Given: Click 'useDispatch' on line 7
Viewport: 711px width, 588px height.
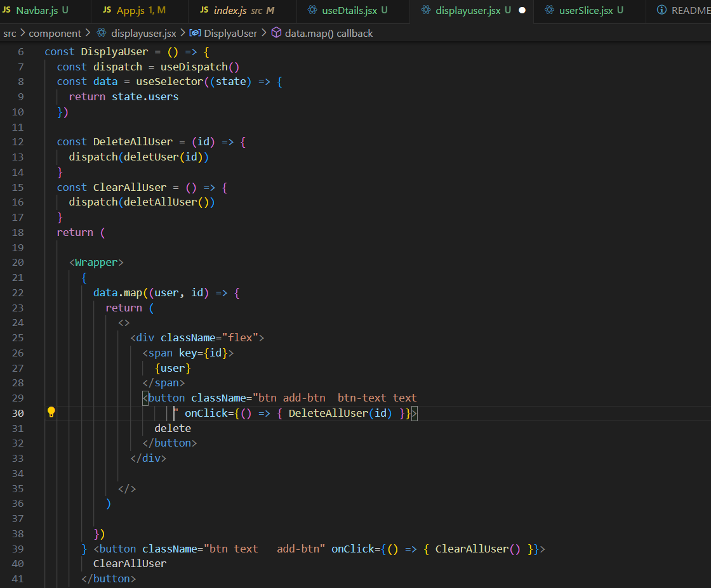Looking at the screenshot, I should pyautogui.click(x=194, y=67).
